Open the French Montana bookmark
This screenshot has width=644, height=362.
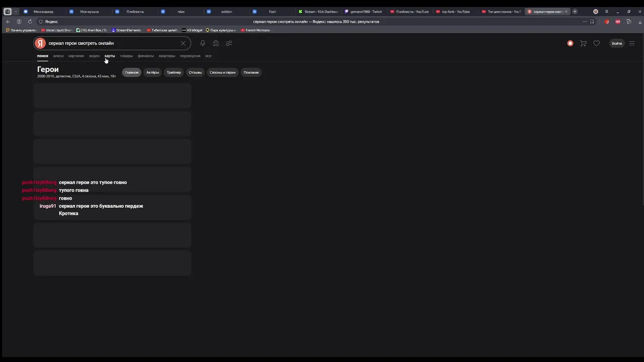(256, 30)
